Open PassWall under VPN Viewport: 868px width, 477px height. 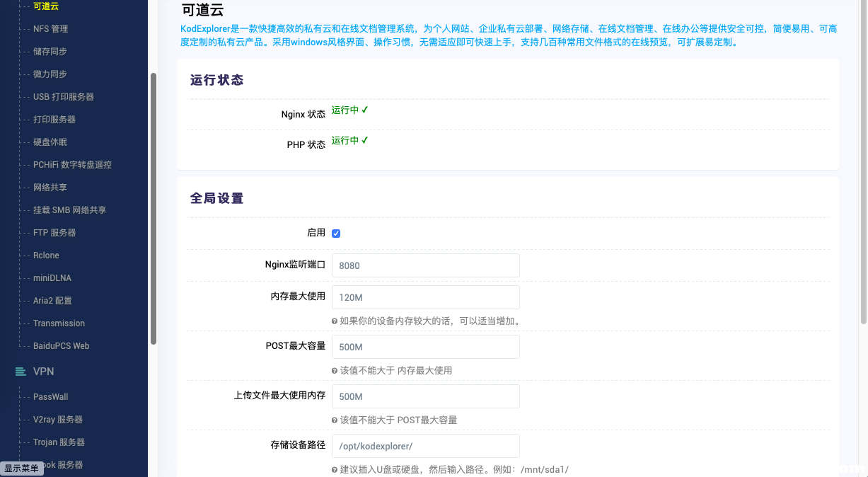(x=50, y=397)
